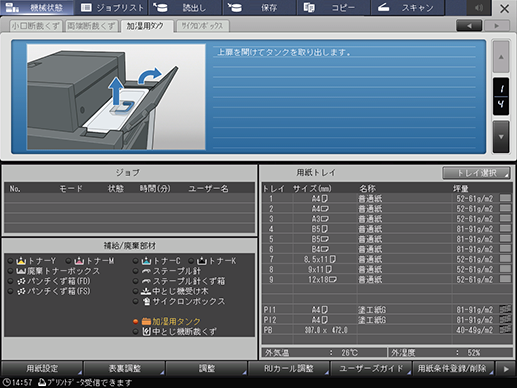The width and height of the screenshot is (517, 388).
Task: Click the 廃棄トナーボックス status indicator
Action: (10, 271)
